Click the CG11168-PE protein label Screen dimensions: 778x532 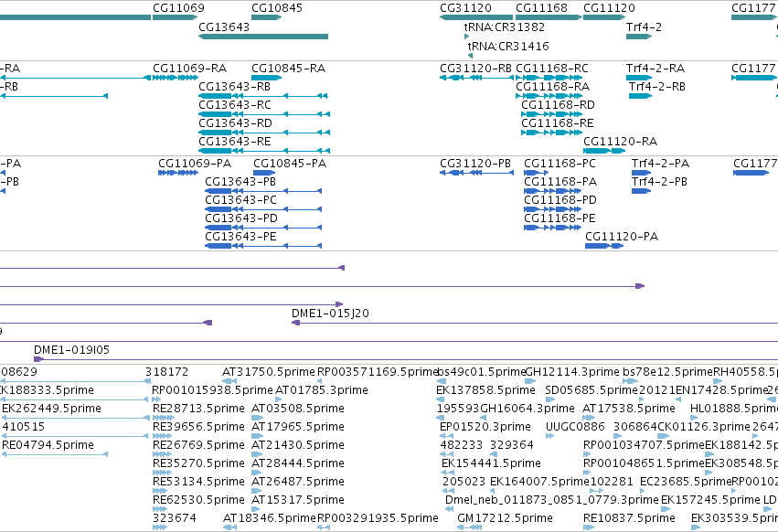pos(560,218)
